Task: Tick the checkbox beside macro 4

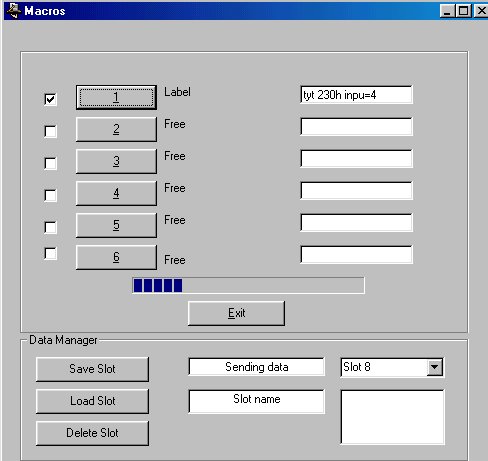Action: [x=50, y=195]
